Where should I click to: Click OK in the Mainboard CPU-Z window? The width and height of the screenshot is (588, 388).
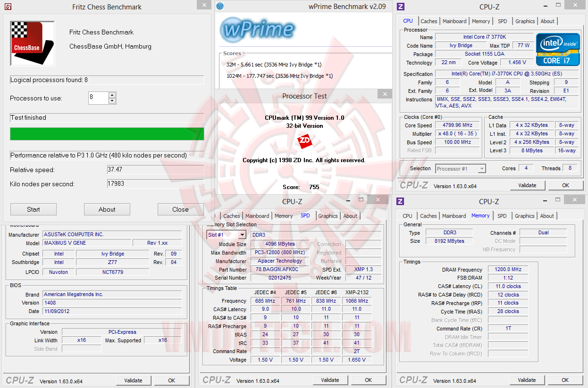(x=171, y=380)
